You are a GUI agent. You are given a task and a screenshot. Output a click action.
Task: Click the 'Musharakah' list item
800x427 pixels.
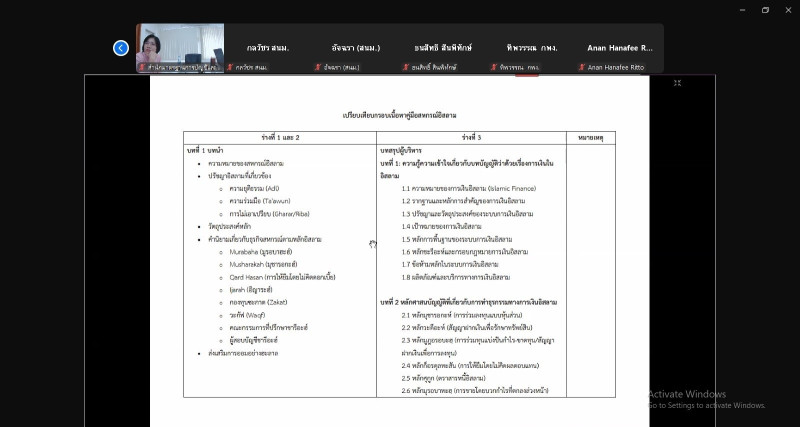(x=263, y=264)
